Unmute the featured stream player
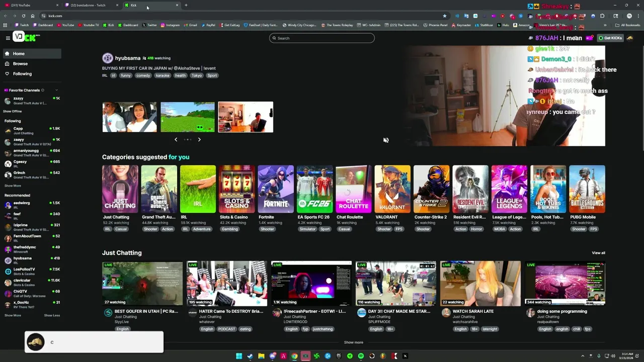Viewport: 644px width, 362px height. point(386,140)
